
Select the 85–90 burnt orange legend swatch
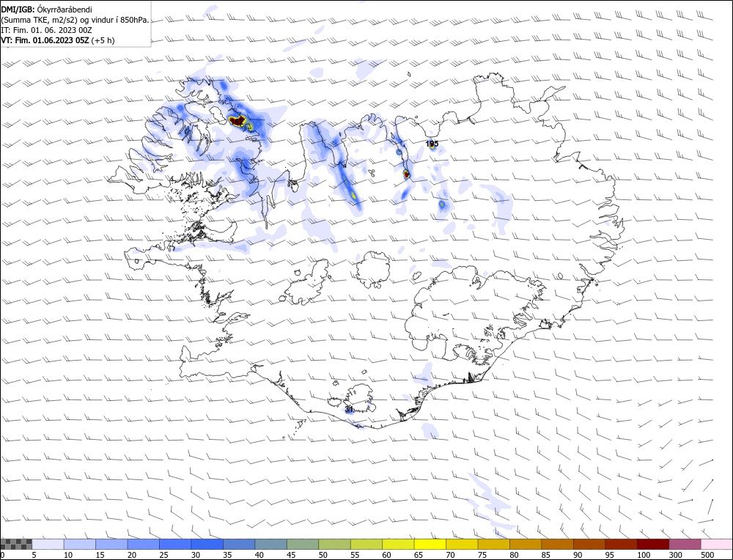[557, 544]
